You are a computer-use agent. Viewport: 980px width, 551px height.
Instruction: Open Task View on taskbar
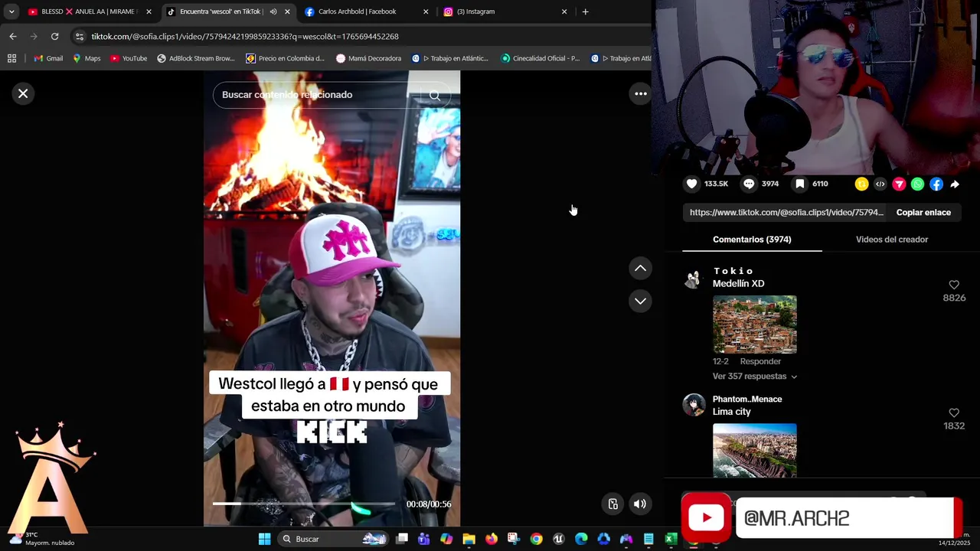click(402, 539)
